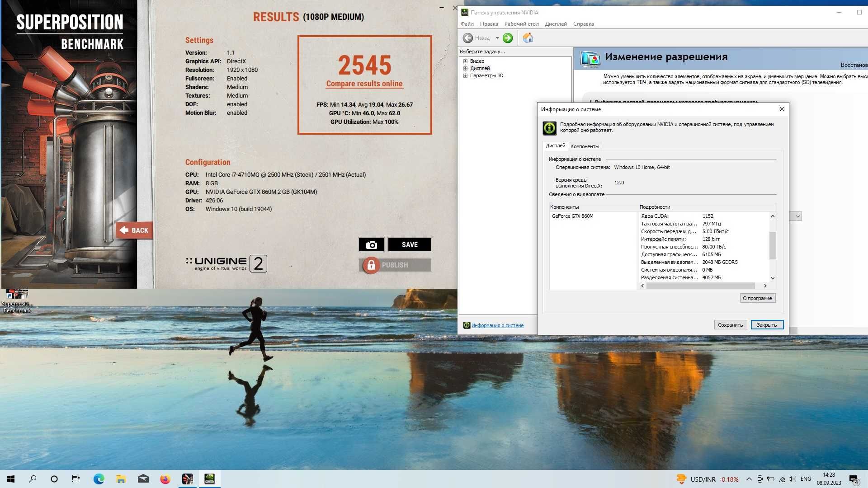Image resolution: width=868 pixels, height=488 pixels.
Task: Open the Дисплей menu in the menu bar
Action: coord(556,24)
